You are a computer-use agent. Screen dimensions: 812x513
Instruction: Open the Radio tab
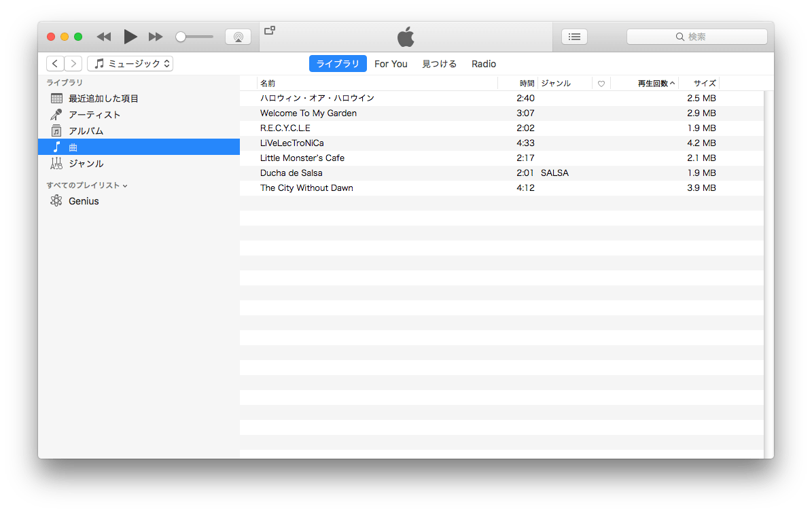[x=484, y=64]
